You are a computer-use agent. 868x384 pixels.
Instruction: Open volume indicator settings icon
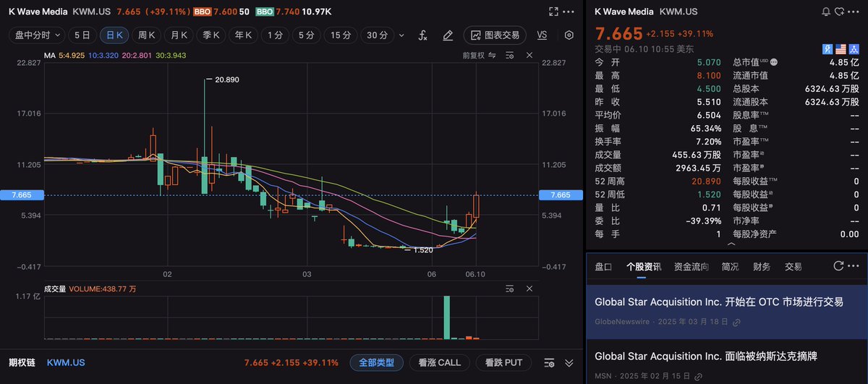click(x=510, y=288)
